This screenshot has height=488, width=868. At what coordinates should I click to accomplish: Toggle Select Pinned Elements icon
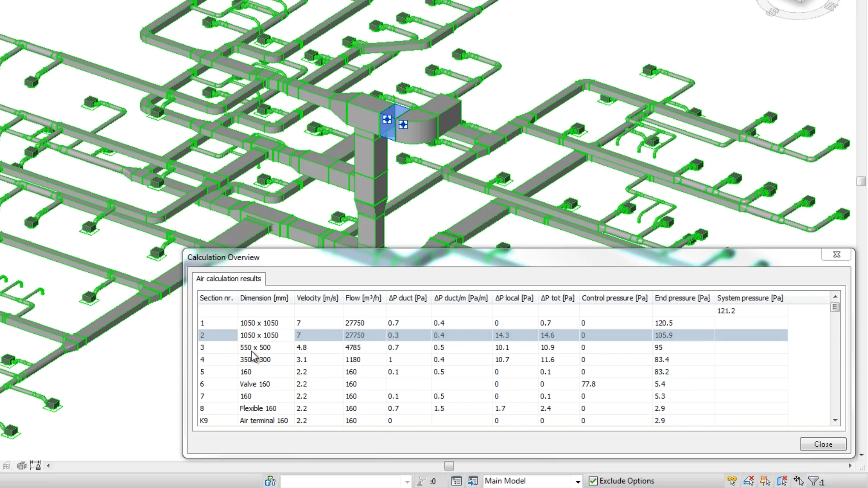[765, 481]
